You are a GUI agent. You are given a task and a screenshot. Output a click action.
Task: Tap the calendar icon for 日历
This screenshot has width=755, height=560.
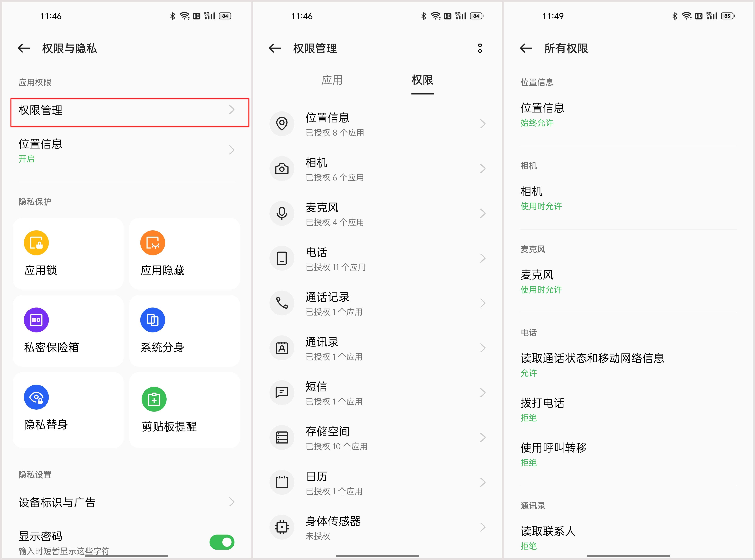pos(282,482)
